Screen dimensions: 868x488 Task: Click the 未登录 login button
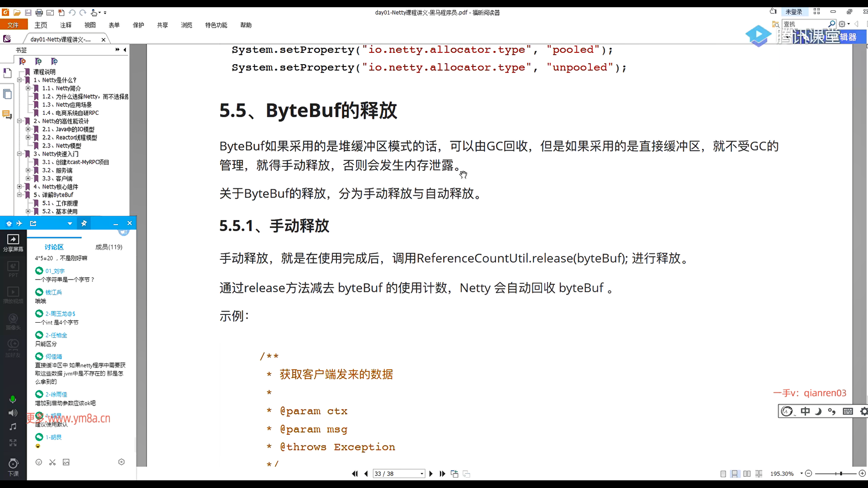(793, 12)
